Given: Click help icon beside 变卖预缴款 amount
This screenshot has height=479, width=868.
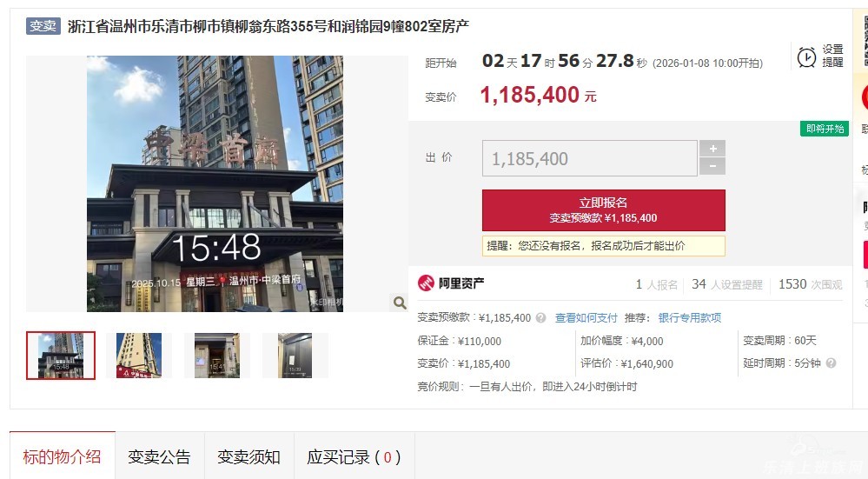Looking at the screenshot, I should [x=540, y=318].
